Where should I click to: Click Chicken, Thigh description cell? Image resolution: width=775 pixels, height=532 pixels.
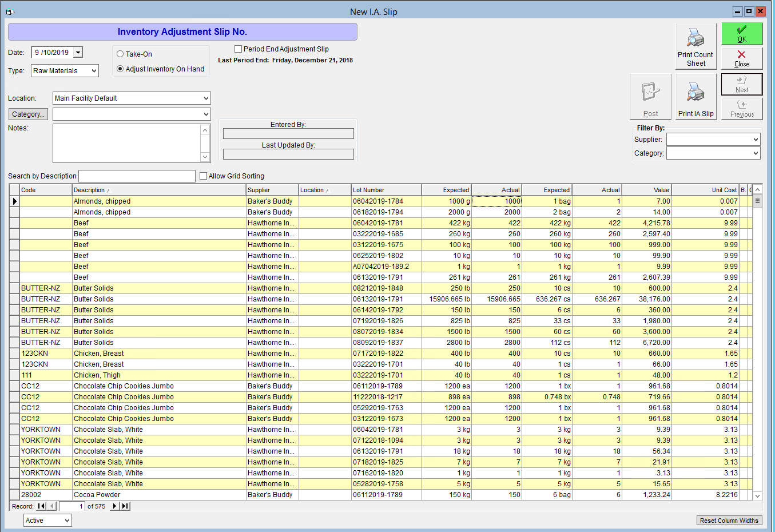[x=159, y=375]
